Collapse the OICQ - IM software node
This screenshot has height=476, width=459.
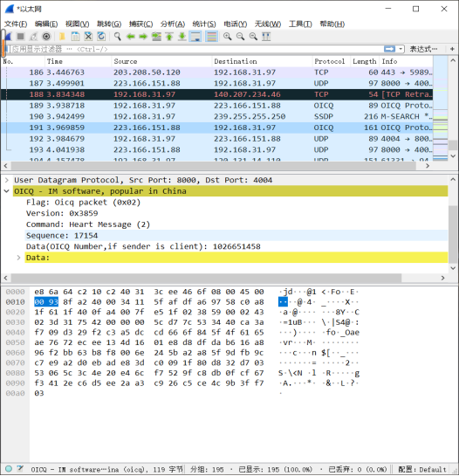pyautogui.click(x=7, y=191)
